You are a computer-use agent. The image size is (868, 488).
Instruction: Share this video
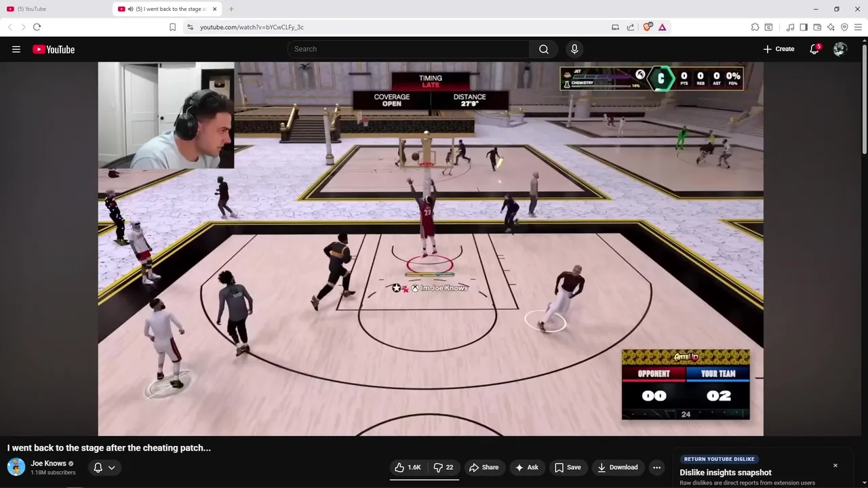[x=484, y=467]
